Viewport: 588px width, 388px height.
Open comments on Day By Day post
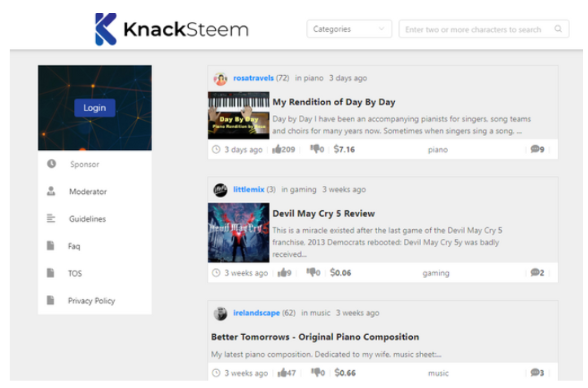click(x=537, y=149)
